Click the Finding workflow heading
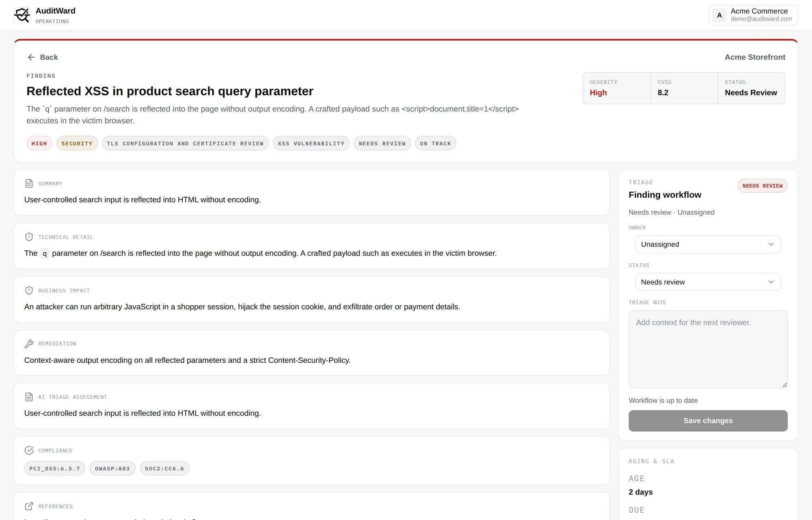Screen dimensions: 812x520 tap(665, 195)
